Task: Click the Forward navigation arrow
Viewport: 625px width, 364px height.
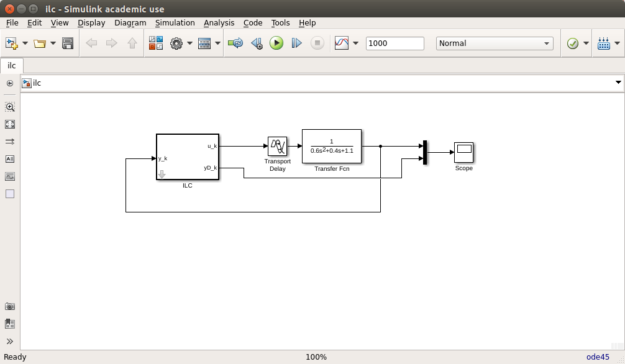Action: pyautogui.click(x=112, y=43)
